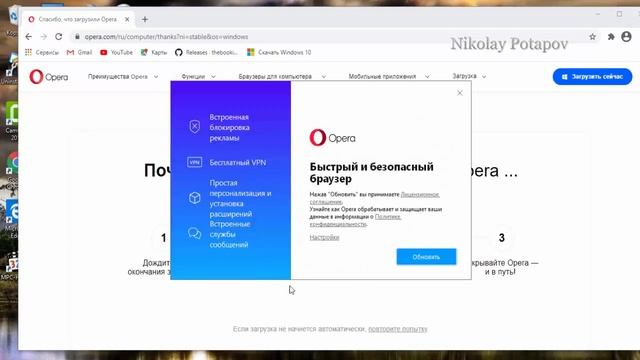Viewport: 640px width, 360px height.
Task: Open the YouTube bookmark
Action: [117, 52]
